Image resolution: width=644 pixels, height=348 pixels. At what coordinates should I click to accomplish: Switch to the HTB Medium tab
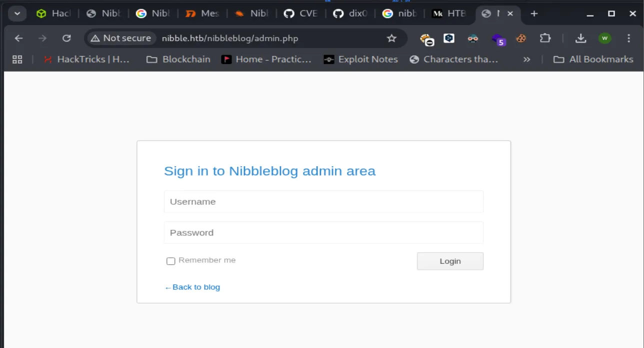449,14
